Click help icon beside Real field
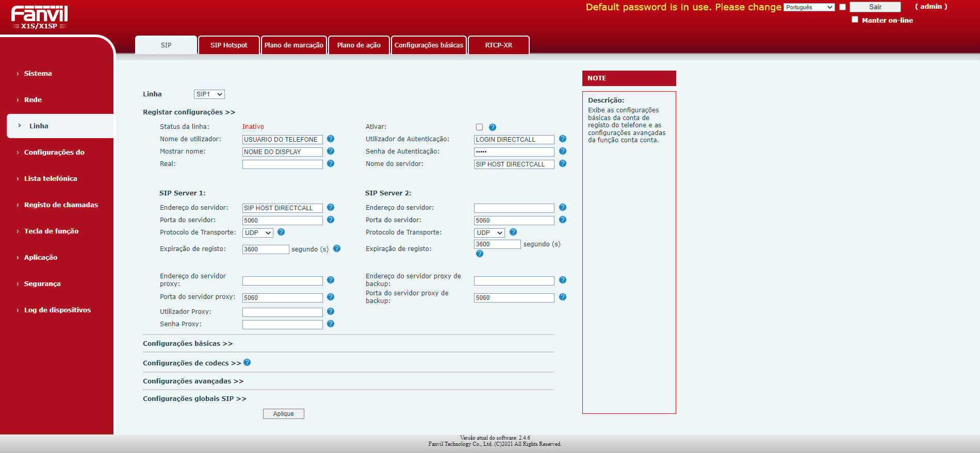 331,164
